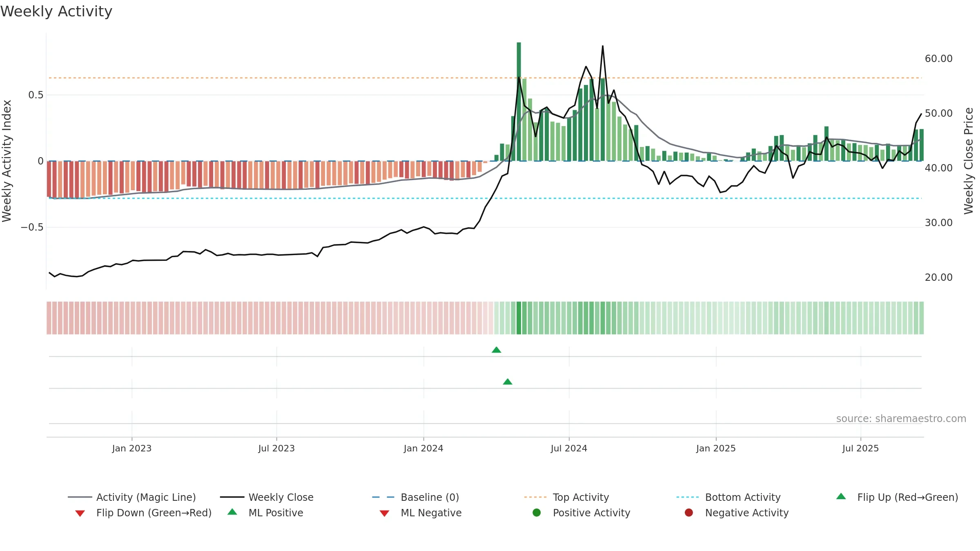Click the tallest dark green activity bar
The image size is (980, 551).
click(x=519, y=102)
